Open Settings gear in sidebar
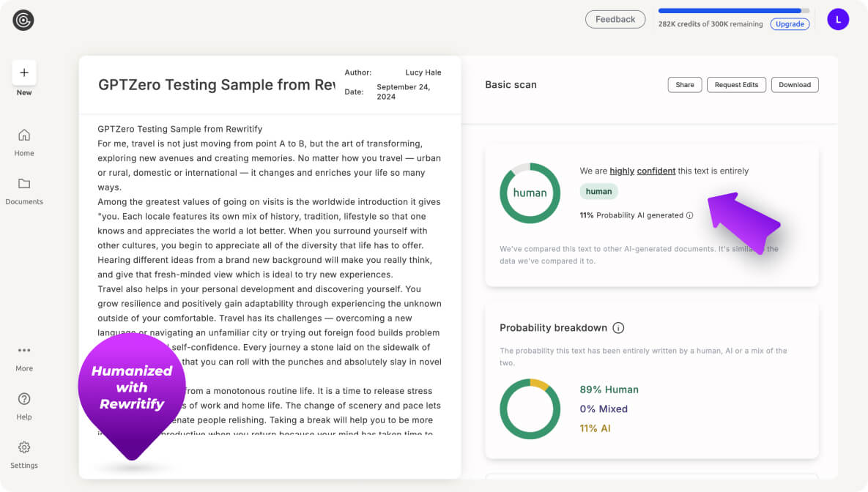868x492 pixels. tap(24, 447)
